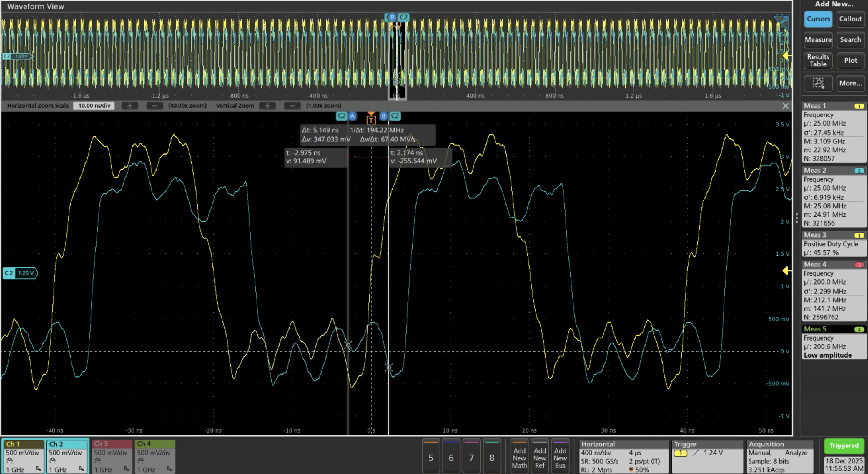Click the green Triggered status button
The width and height of the screenshot is (868, 474).
coord(844,446)
